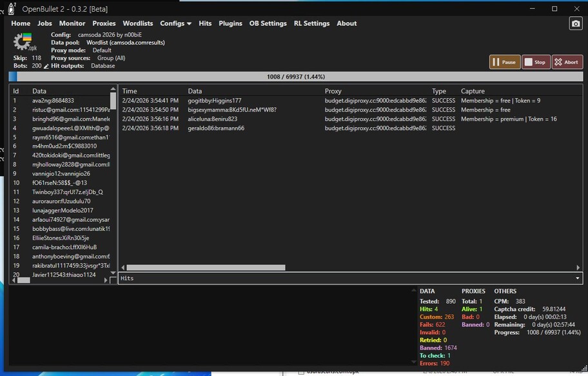The width and height of the screenshot is (588, 376).
Task: Click the orange 'Custom: 263' statistic
Action: pyautogui.click(x=436, y=317)
